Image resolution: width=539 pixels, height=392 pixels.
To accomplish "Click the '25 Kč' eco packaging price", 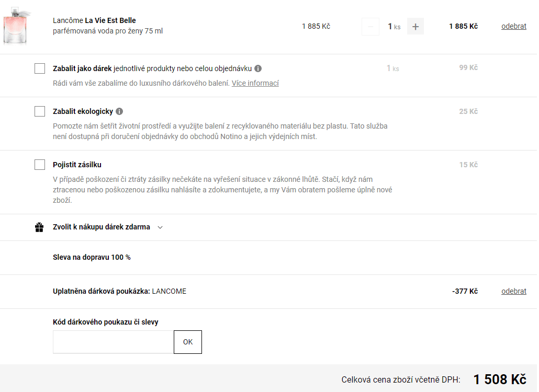I will click(x=468, y=111).
